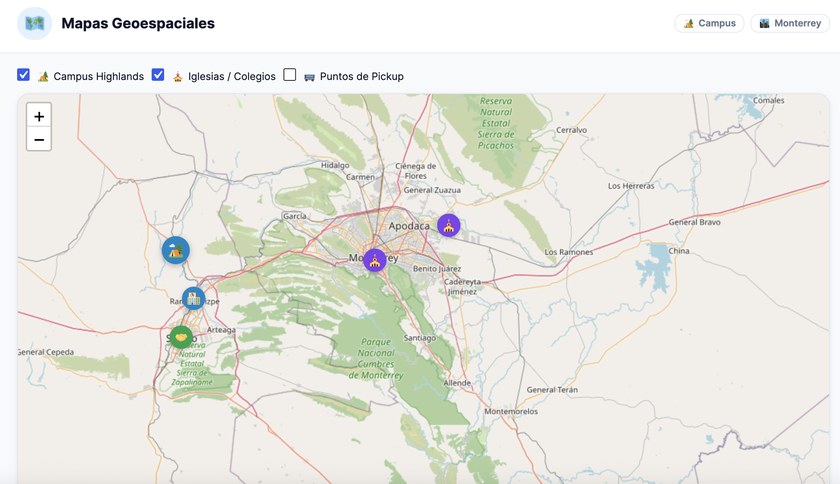Click the Hidalgo map label
This screenshot has width=840, height=484.
point(335,165)
